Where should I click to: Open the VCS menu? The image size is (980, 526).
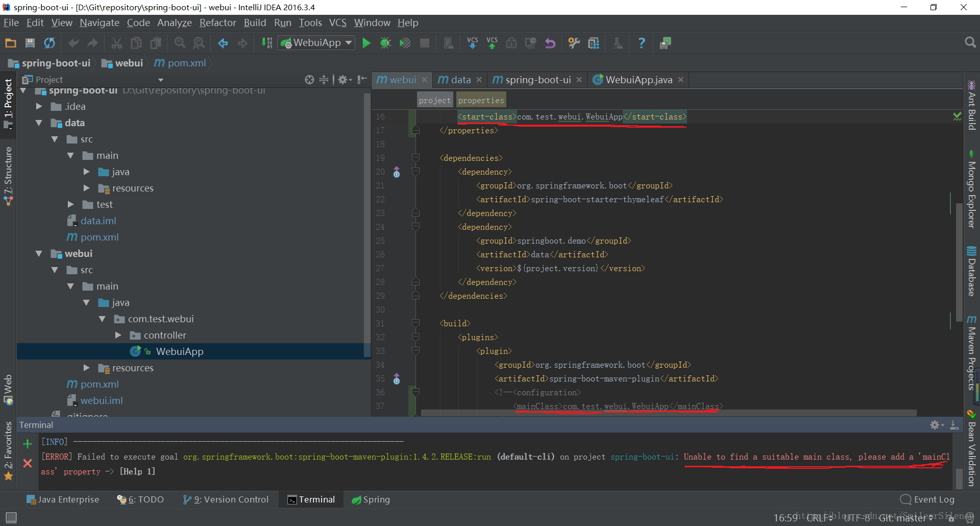tap(337, 22)
